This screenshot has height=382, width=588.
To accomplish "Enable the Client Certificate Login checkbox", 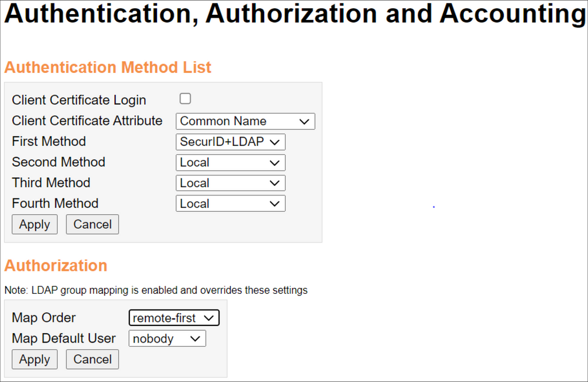I will point(185,99).
